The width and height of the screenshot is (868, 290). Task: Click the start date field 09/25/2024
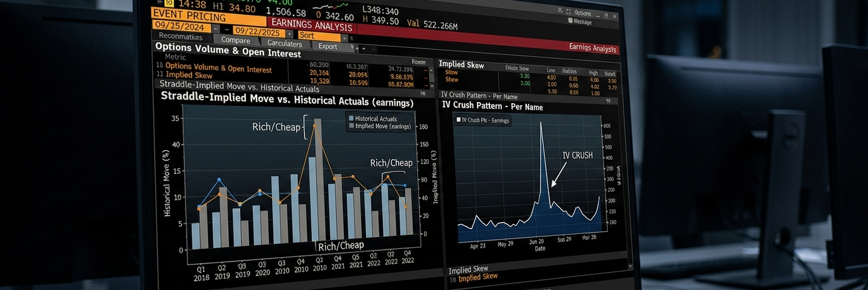(181, 26)
